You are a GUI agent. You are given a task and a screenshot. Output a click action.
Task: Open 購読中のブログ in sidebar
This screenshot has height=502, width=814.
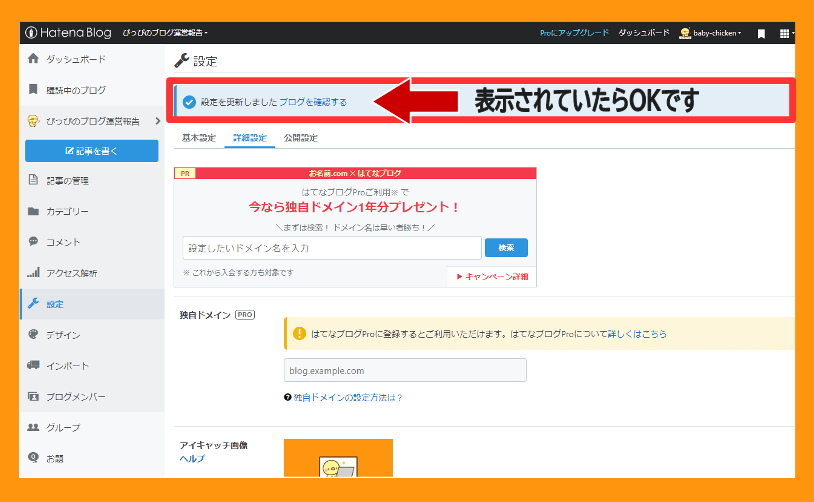[76, 90]
